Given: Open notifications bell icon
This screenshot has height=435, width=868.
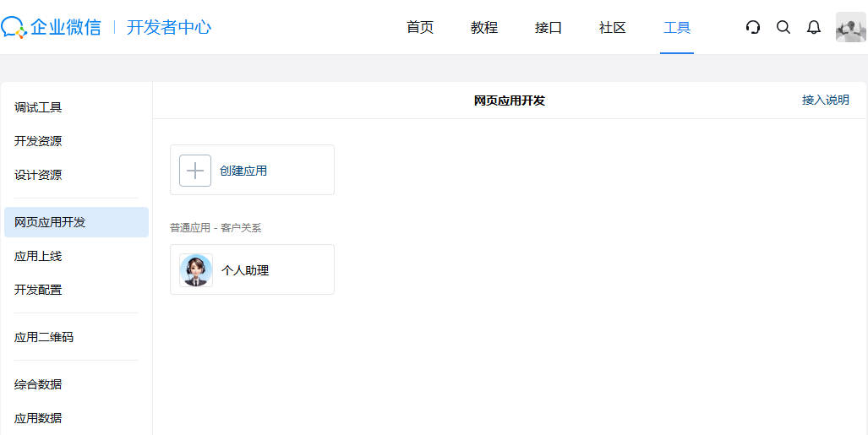Looking at the screenshot, I should tap(814, 27).
